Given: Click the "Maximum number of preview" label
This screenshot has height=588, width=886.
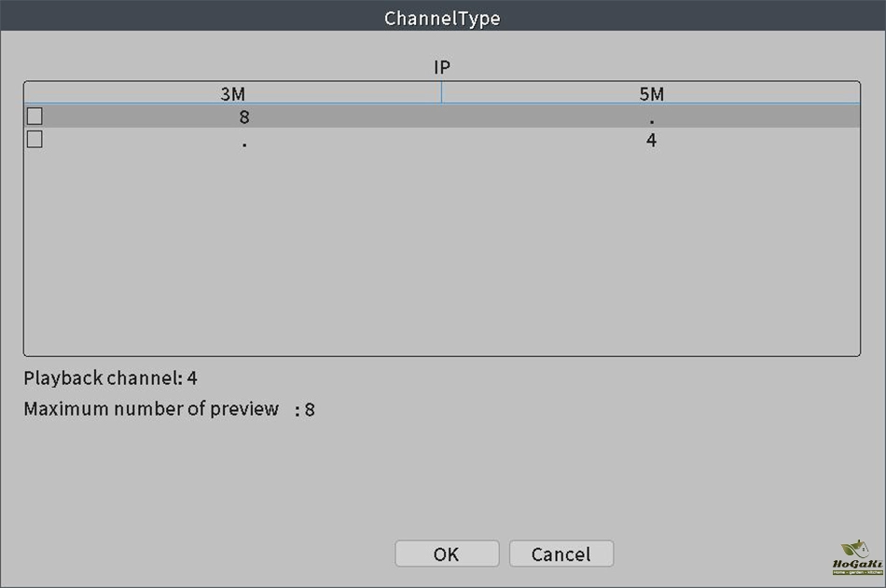Looking at the screenshot, I should click(x=151, y=409).
